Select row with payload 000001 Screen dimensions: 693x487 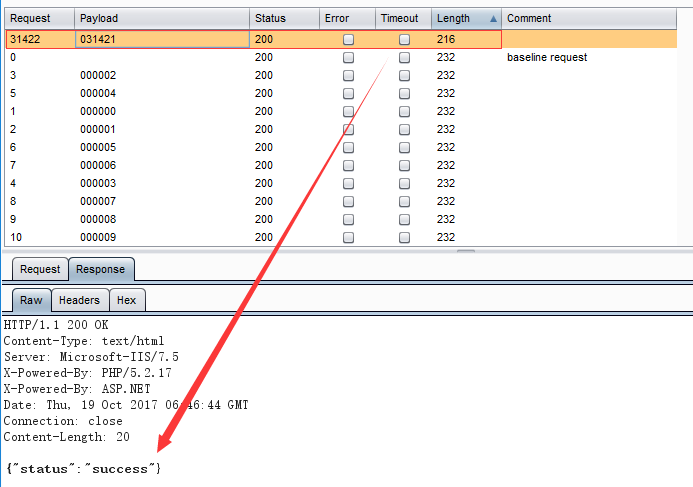click(341, 129)
